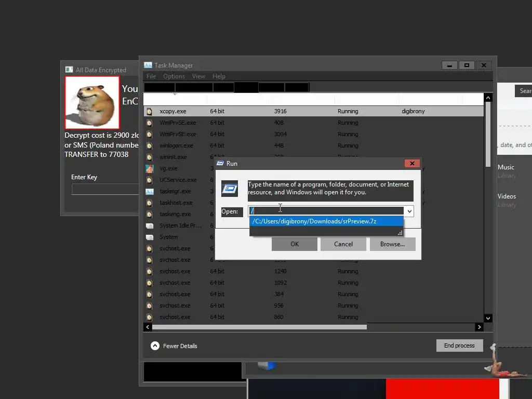Click the svchost.exe icon with PID 1092
Image resolution: width=532 pixels, height=399 pixels.
[149, 283]
